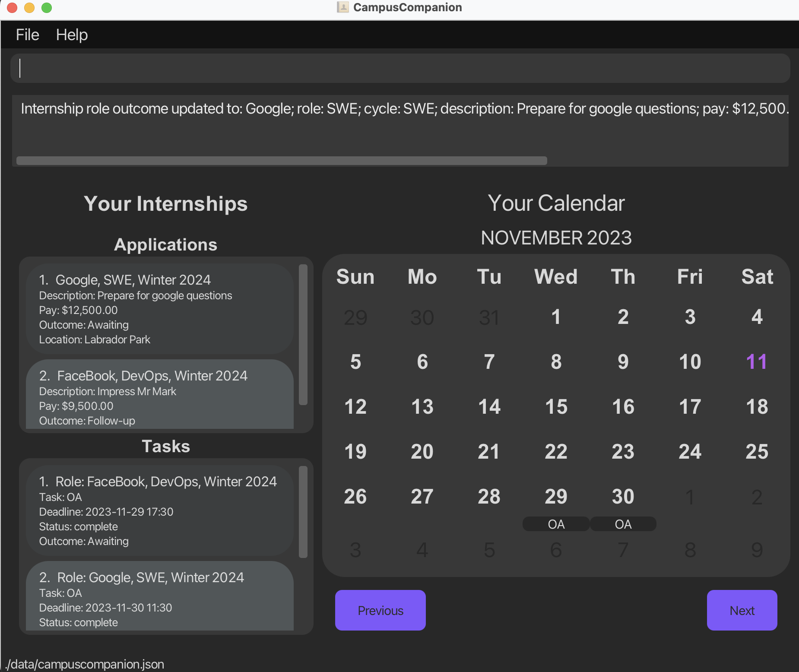The image size is (799, 672).
Task: Click the CampusCompanion title bar icon
Action: click(342, 7)
